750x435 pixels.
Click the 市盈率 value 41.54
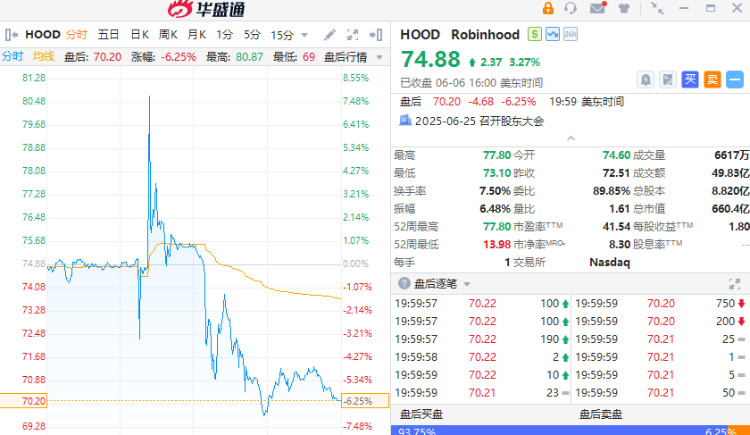617,226
